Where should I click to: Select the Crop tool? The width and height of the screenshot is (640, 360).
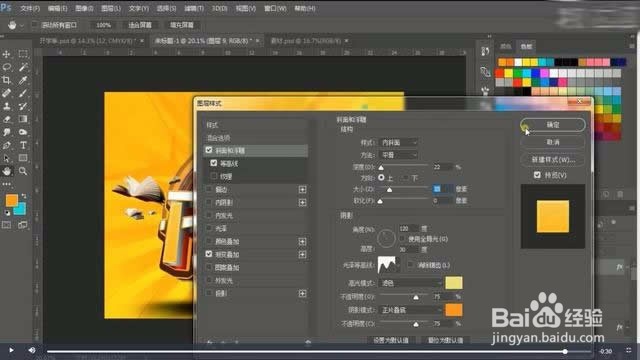7,80
